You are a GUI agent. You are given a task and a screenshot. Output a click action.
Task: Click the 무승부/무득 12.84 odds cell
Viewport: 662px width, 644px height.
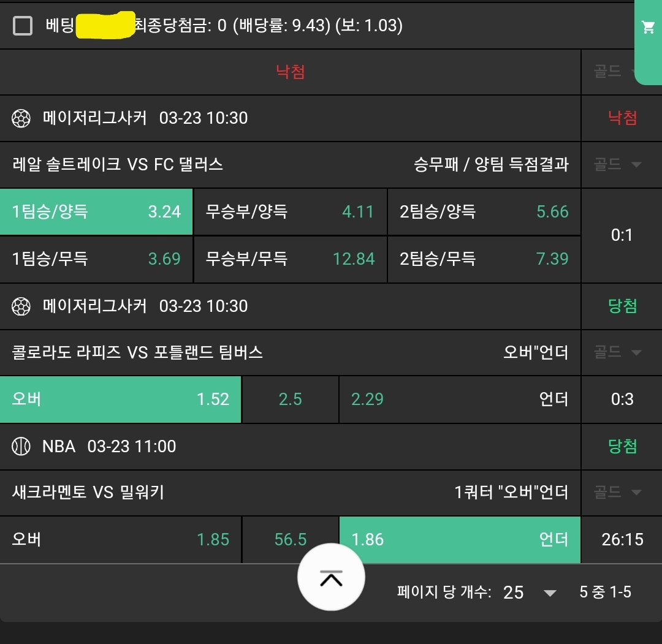(290, 259)
